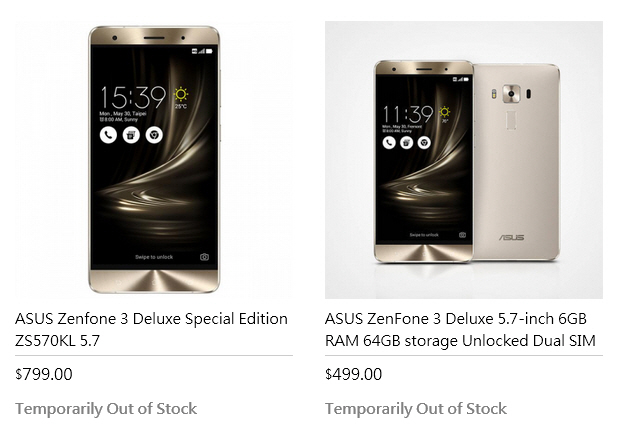Click the ZenFone 3 Deluxe 5.7-inch 6GB title
The width and height of the screenshot is (618, 428).
[460, 329]
